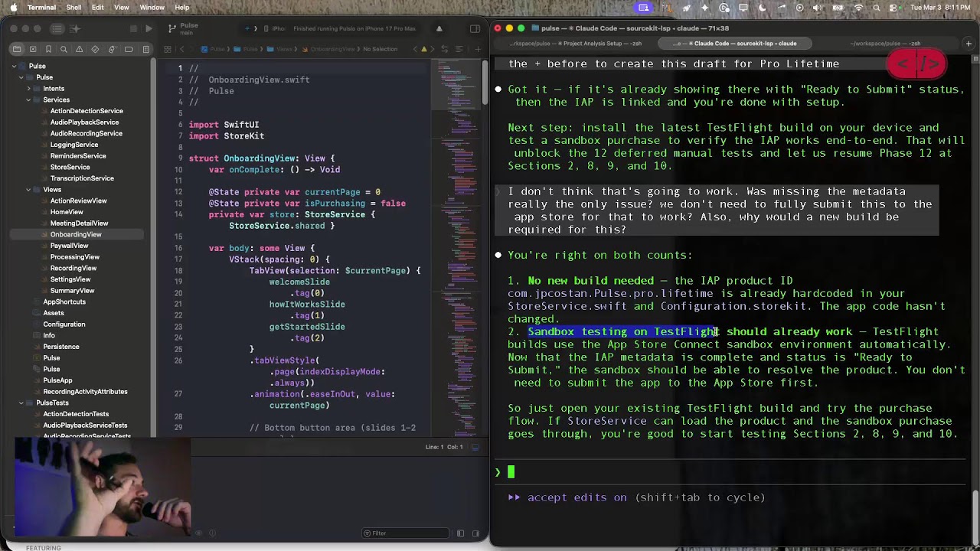This screenshot has height=551, width=980.
Task: Click the yellow warning indicator in the jump bar
Action: click(x=425, y=49)
